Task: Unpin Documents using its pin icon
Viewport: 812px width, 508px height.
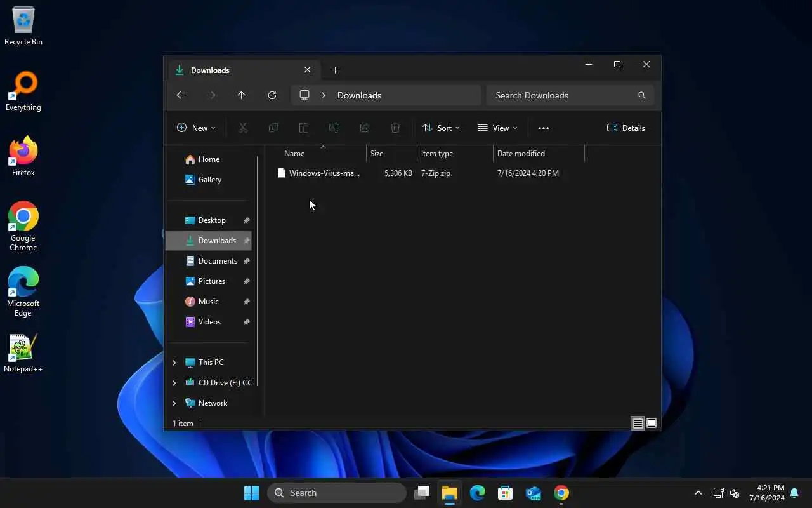Action: (246, 261)
